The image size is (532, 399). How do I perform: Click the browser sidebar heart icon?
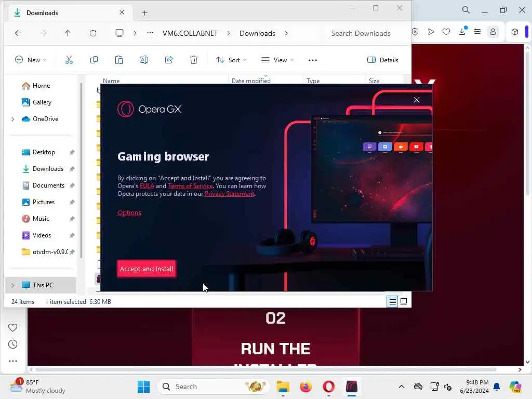tap(13, 327)
